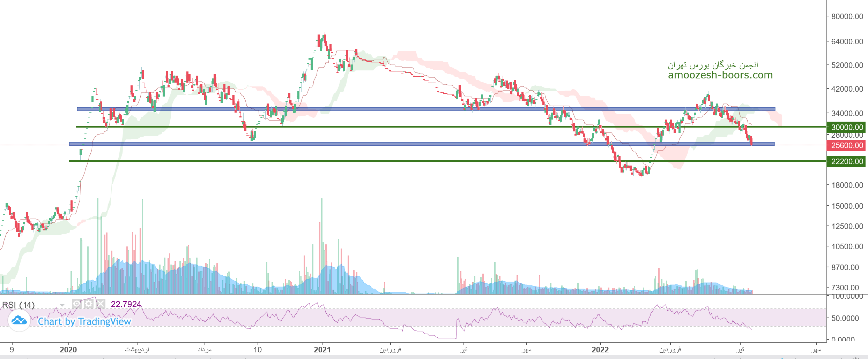Click the 50.0000 RSI scale label
This screenshot has width=868, height=359.
[x=845, y=318]
